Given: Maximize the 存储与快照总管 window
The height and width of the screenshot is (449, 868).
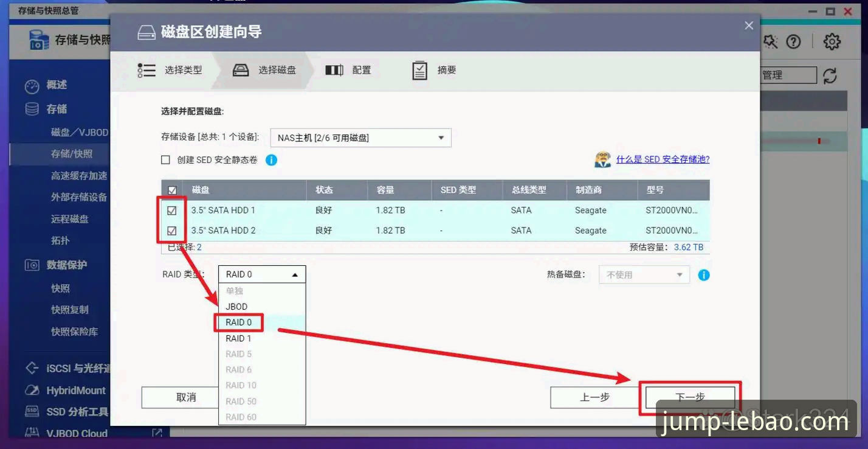Looking at the screenshot, I should 830,11.
